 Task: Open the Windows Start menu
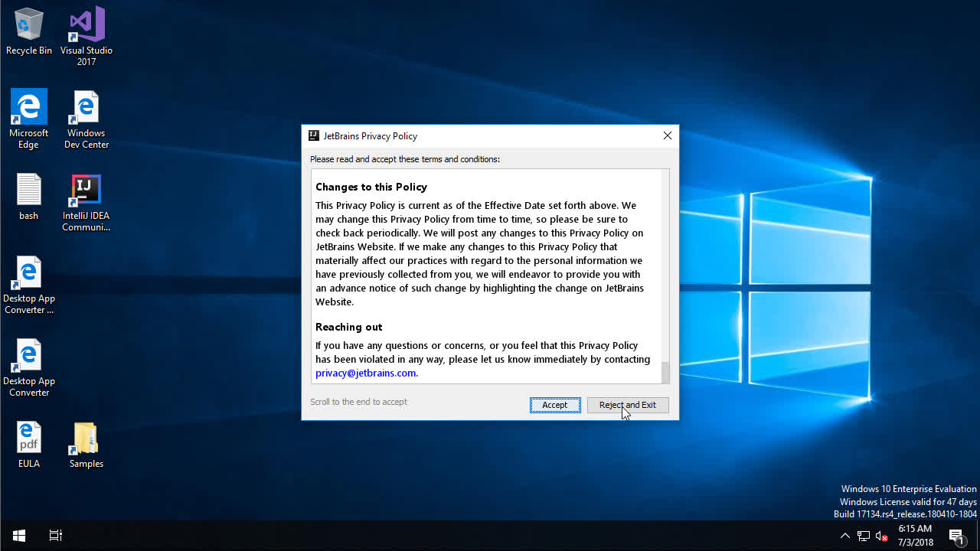coord(19,536)
